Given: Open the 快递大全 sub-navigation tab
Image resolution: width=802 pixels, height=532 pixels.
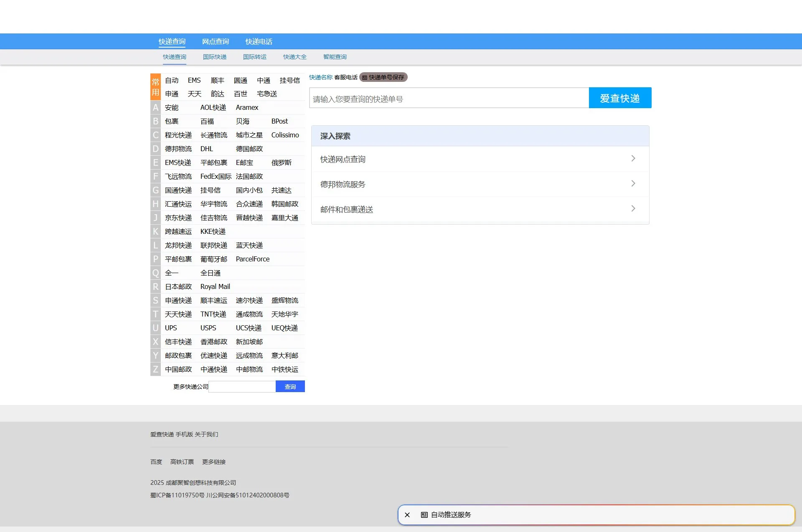Looking at the screenshot, I should (x=295, y=57).
